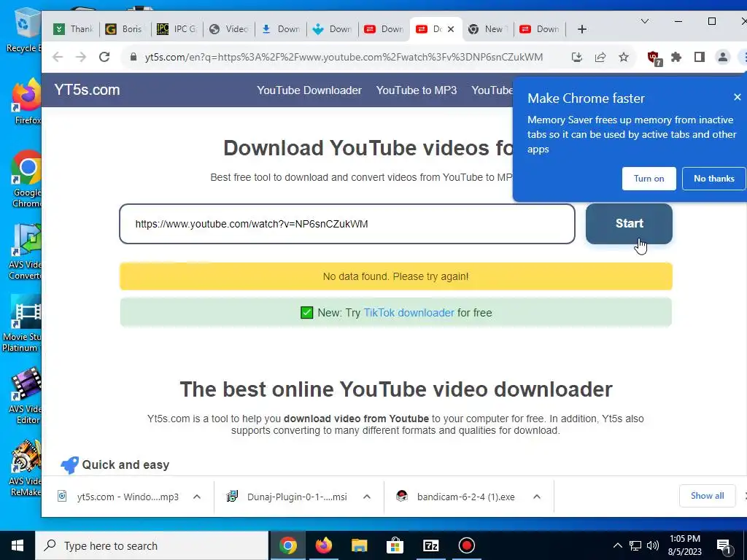The width and height of the screenshot is (747, 560).
Task: Open Bandicam recorder from the taskbar
Action: pyautogui.click(x=466, y=545)
